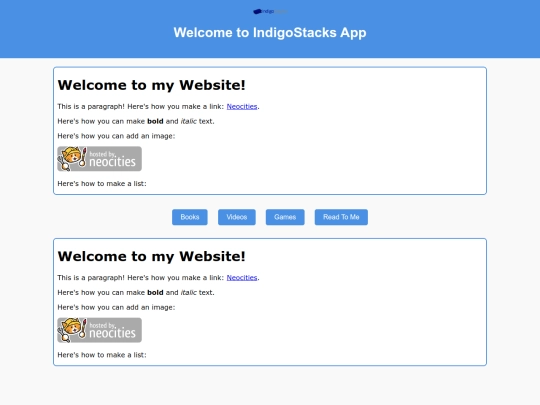Image resolution: width=540 pixels, height=405 pixels.
Task: Click the lower Welcome to my Website! heading
Action: click(152, 256)
